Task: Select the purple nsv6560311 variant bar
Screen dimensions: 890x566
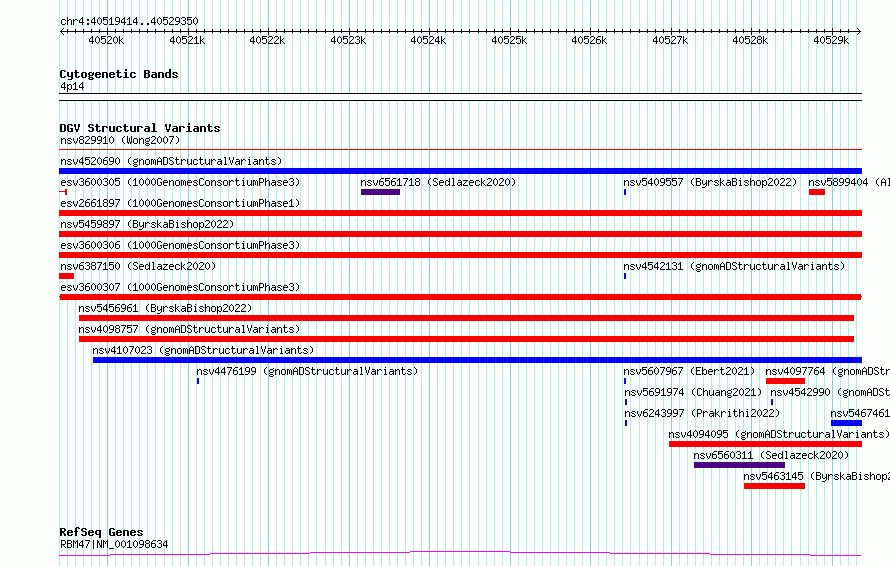Action: tap(739, 465)
